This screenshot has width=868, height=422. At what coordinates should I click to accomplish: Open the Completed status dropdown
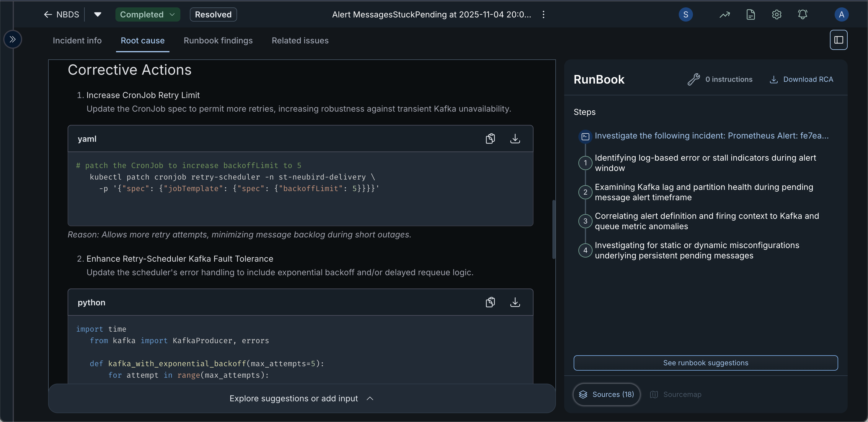coord(148,14)
